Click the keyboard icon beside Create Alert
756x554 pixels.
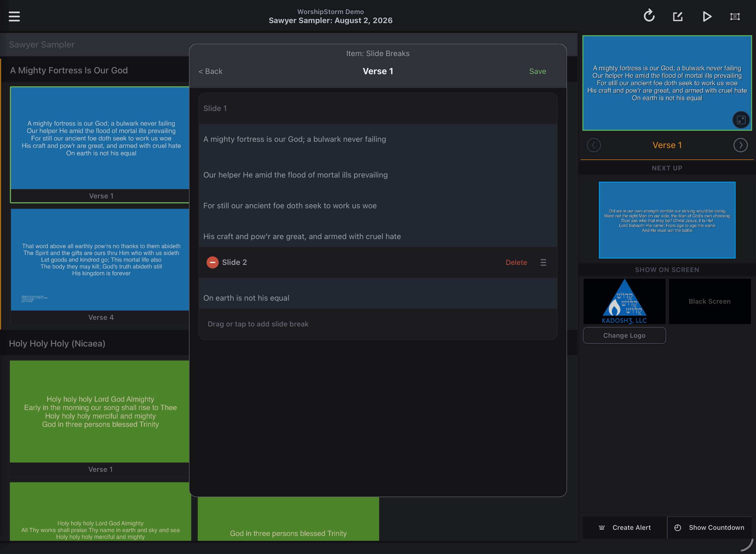pyautogui.click(x=602, y=528)
